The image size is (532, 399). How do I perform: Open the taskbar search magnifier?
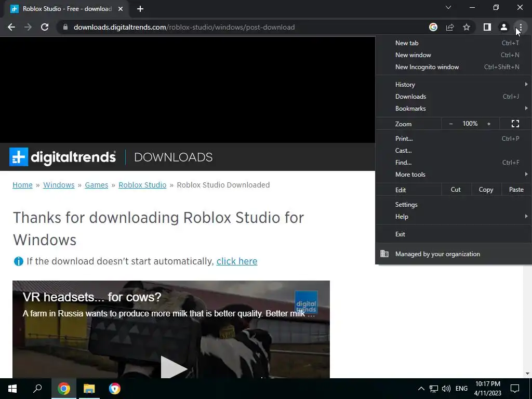pyautogui.click(x=37, y=389)
